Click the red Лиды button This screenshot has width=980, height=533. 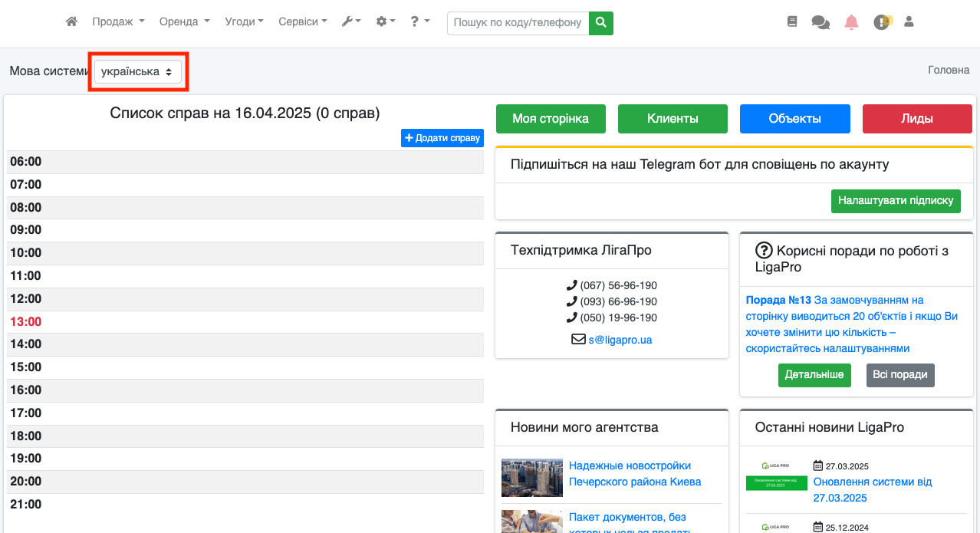click(917, 119)
